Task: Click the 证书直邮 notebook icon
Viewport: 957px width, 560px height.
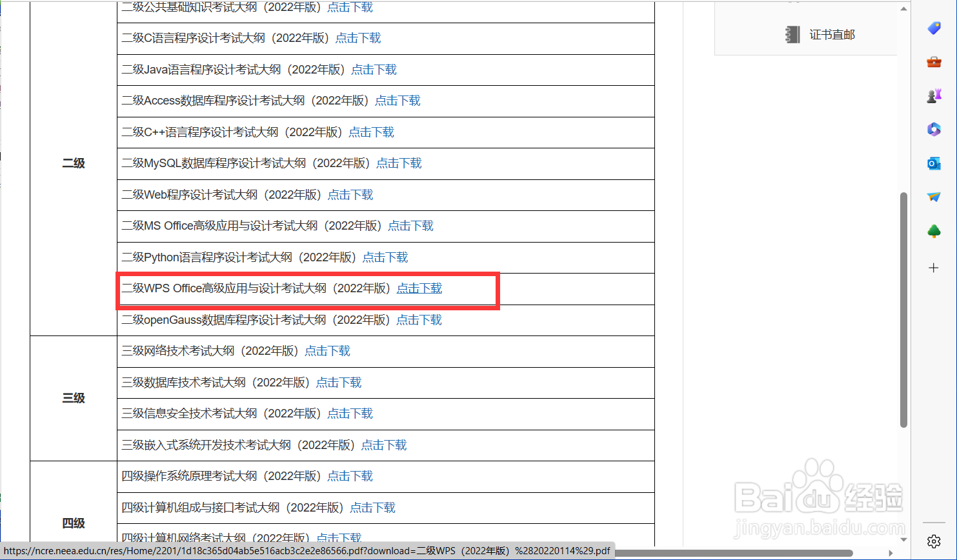Action: click(792, 35)
